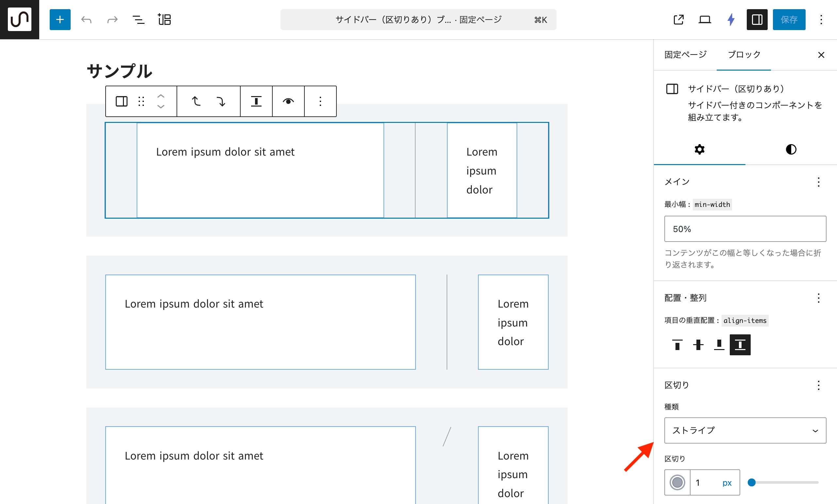Open page preview in new tab icon
Viewport: 837px width, 504px height.
(x=678, y=19)
